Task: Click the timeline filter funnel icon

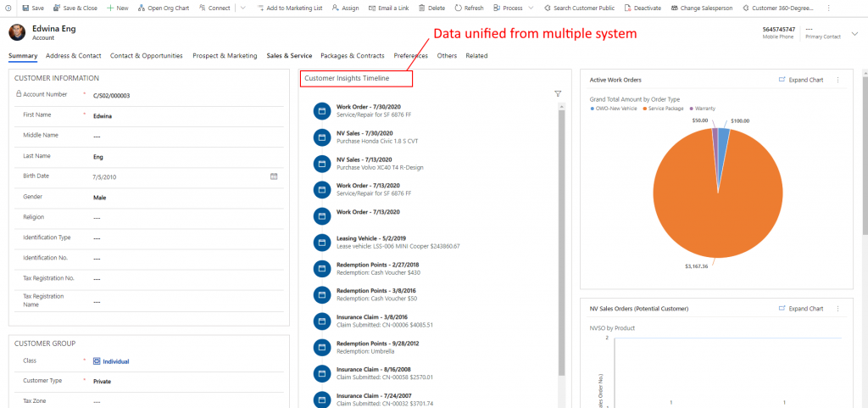Action: click(558, 94)
